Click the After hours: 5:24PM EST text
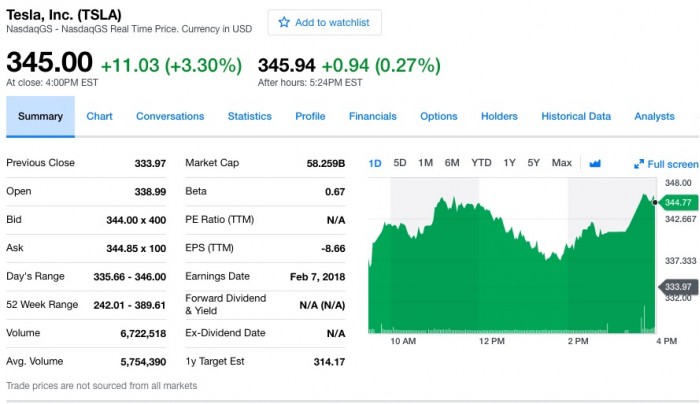This screenshot has width=700, height=404. click(x=310, y=83)
